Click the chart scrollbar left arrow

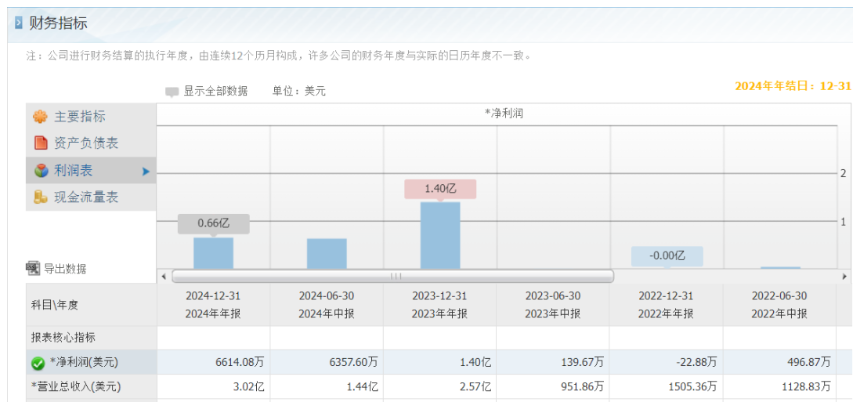click(x=163, y=276)
